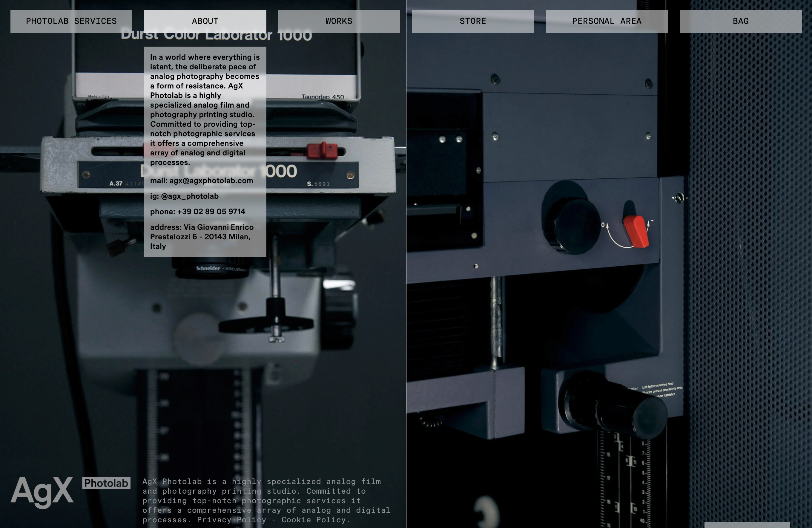
Task: Click the grey bar at the bottom right
Action: point(747,525)
